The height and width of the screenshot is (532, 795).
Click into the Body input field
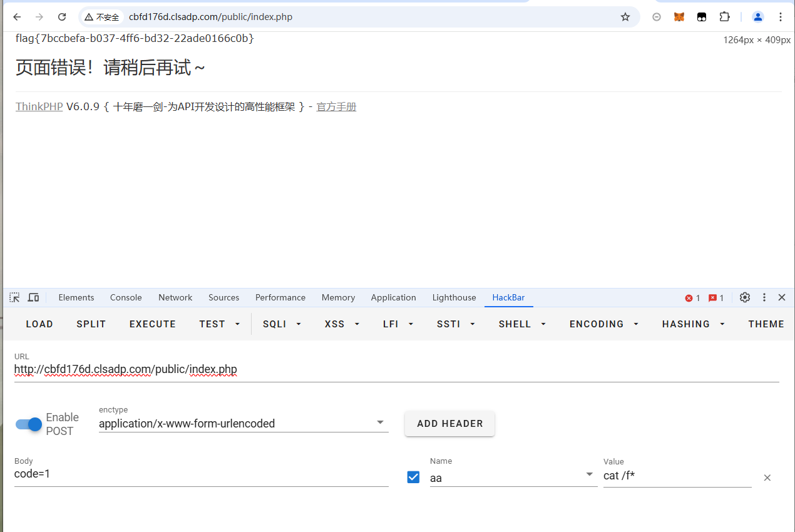(x=200, y=474)
